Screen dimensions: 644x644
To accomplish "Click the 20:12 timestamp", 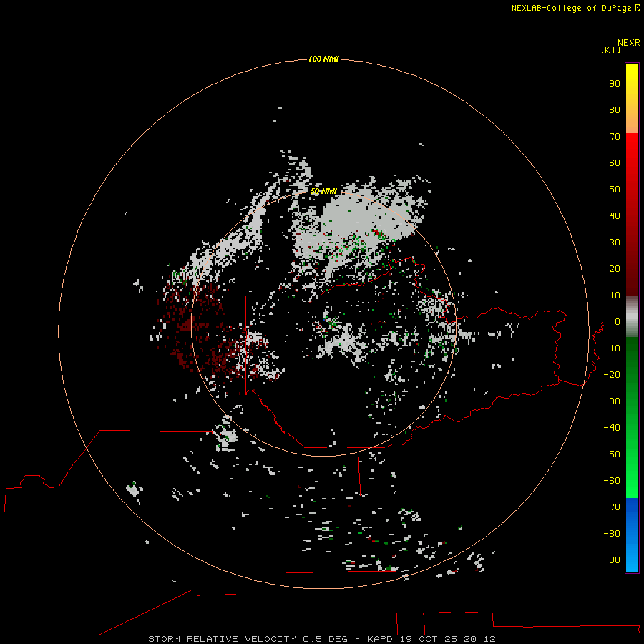I will pyautogui.click(x=479, y=639).
